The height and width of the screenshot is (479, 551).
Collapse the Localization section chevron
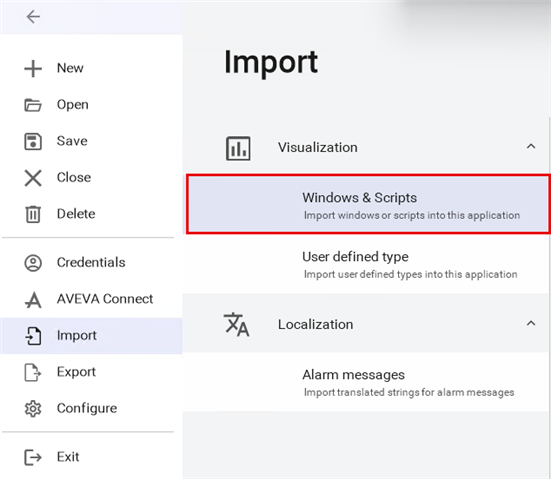(531, 323)
